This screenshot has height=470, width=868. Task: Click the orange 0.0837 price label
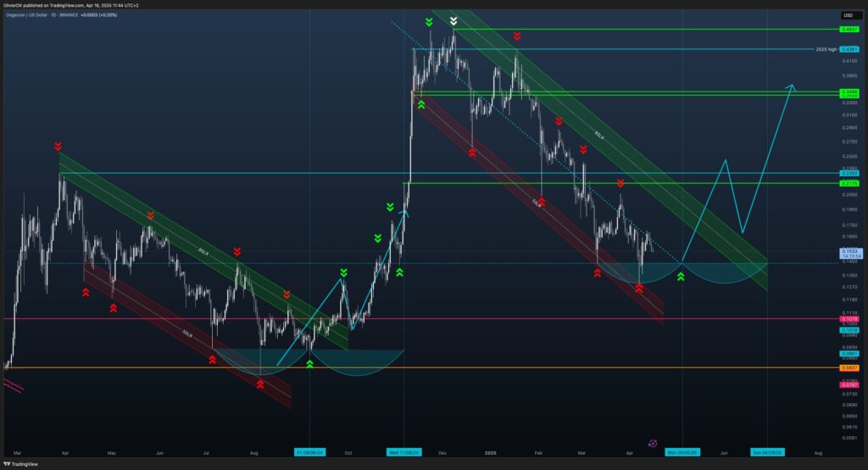[849, 367]
